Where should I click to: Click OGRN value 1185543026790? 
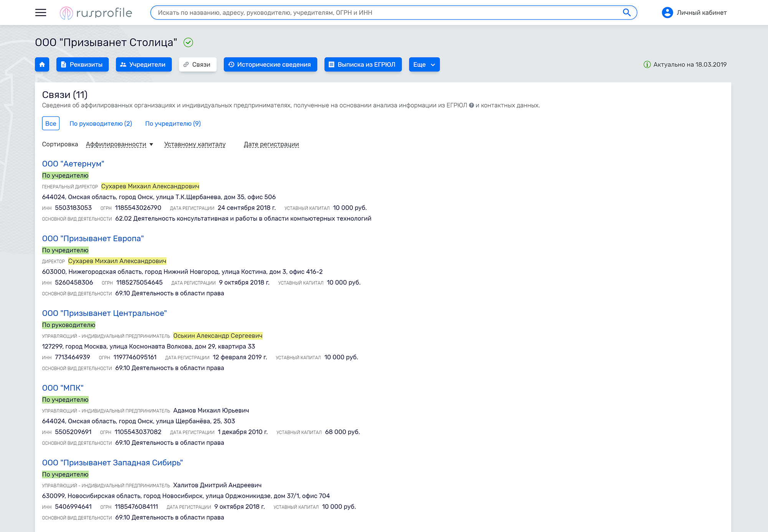(x=138, y=208)
